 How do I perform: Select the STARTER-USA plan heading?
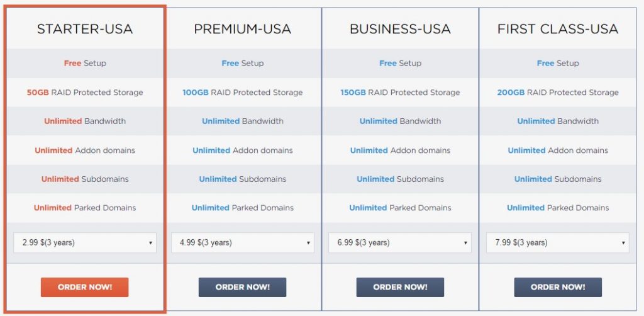pos(85,29)
